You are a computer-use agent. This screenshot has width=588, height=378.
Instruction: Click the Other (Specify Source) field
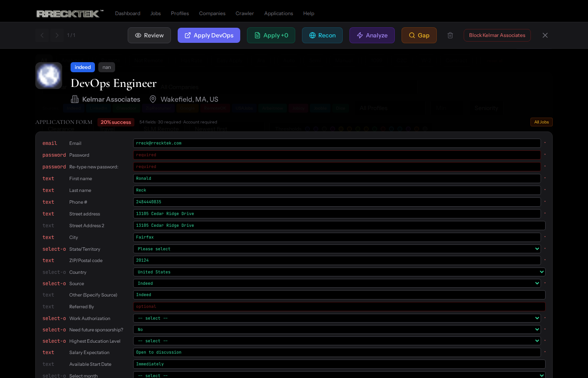339,295
